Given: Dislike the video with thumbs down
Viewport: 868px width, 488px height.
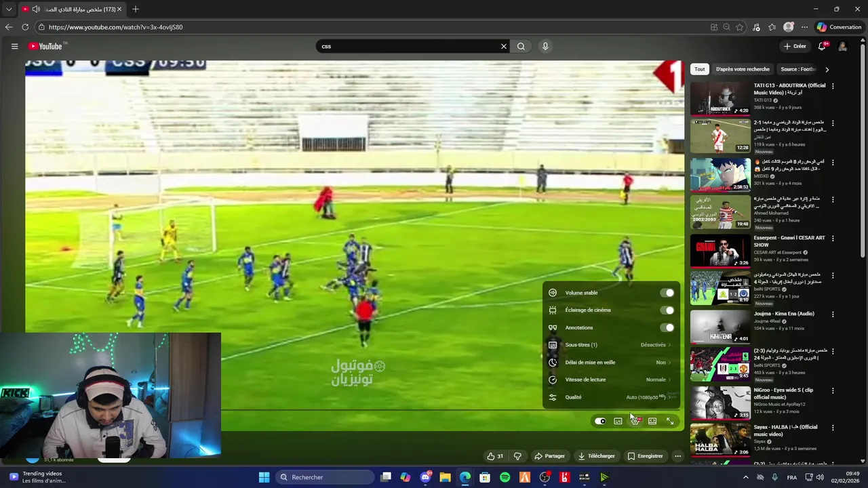Looking at the screenshot, I should click(x=517, y=456).
